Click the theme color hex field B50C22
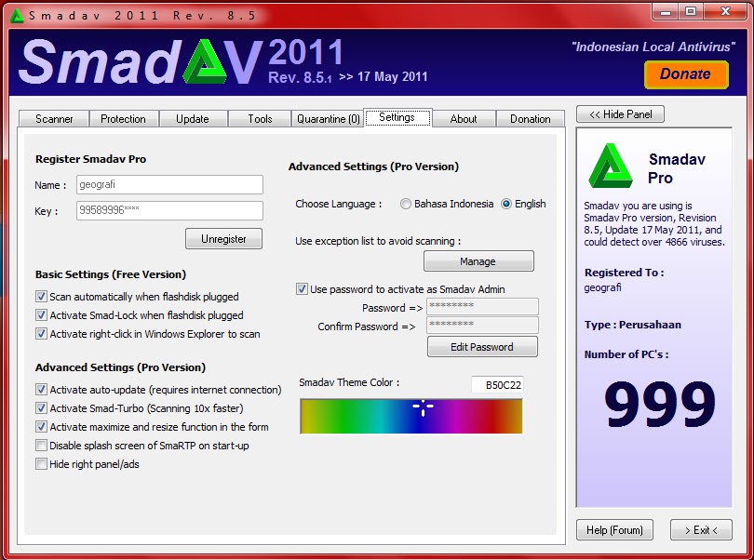Image resolution: width=754 pixels, height=560 pixels. click(x=497, y=385)
